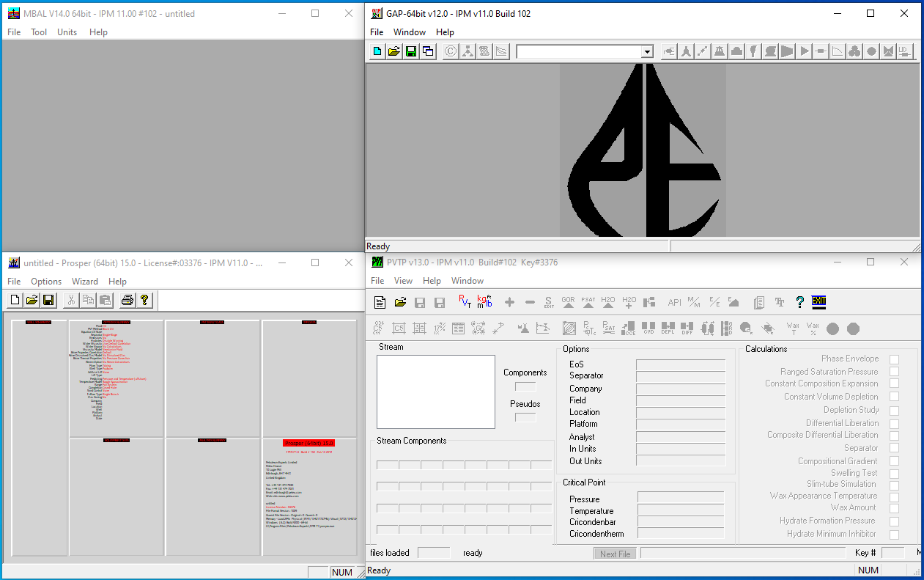Open Options menu in Prosper window

point(46,282)
